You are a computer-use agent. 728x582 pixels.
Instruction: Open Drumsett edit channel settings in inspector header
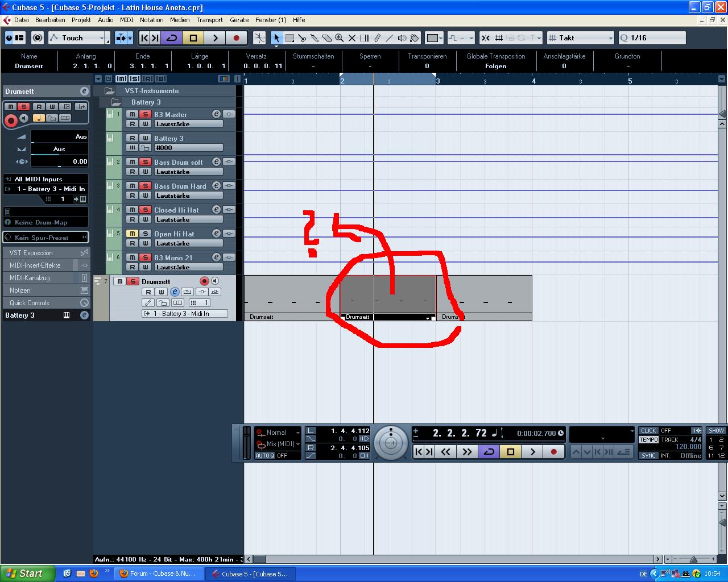click(84, 91)
